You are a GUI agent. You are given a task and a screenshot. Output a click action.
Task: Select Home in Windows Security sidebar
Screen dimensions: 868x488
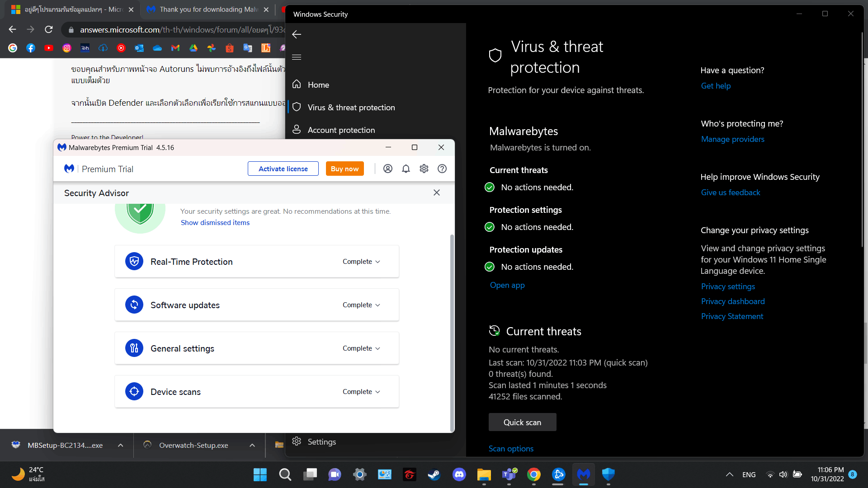[318, 85]
